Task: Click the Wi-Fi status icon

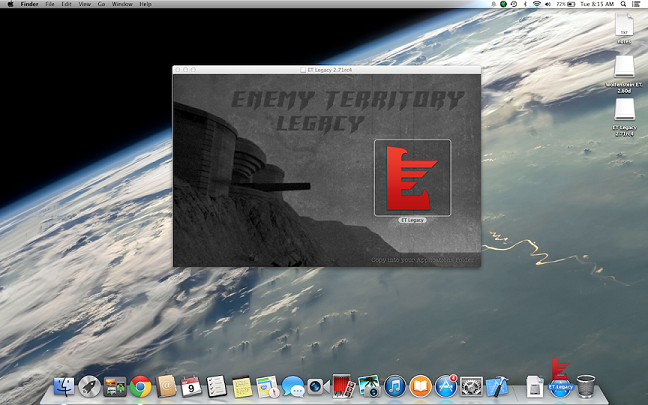Action: point(536,4)
